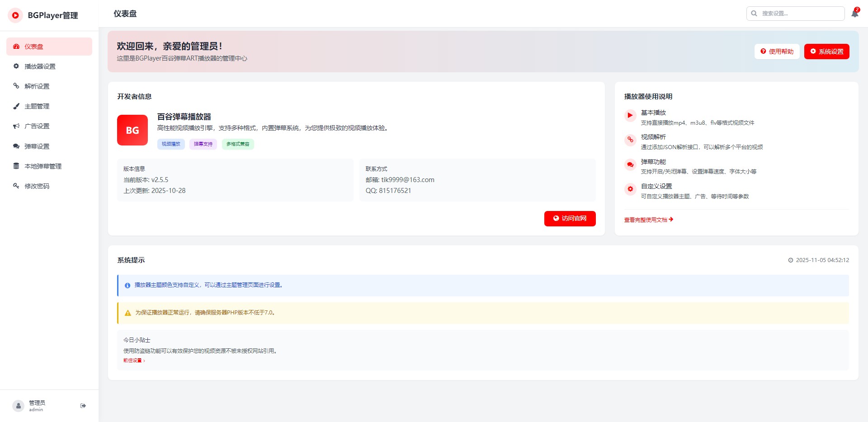Open 播放器设置 in the sidebar
Image resolution: width=868 pixels, height=422 pixels.
tap(40, 66)
